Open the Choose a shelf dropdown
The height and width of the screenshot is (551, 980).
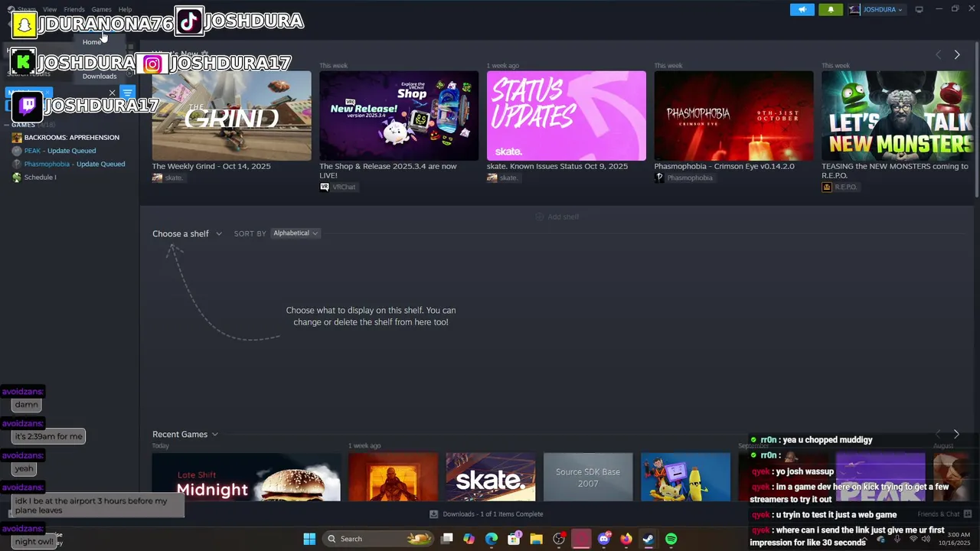187,233
